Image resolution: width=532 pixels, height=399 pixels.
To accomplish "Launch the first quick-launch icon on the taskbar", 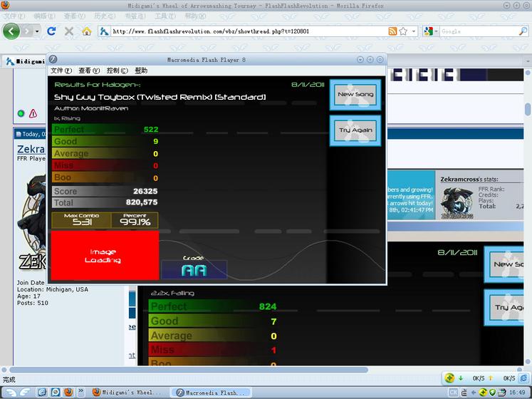I will pos(42,393).
